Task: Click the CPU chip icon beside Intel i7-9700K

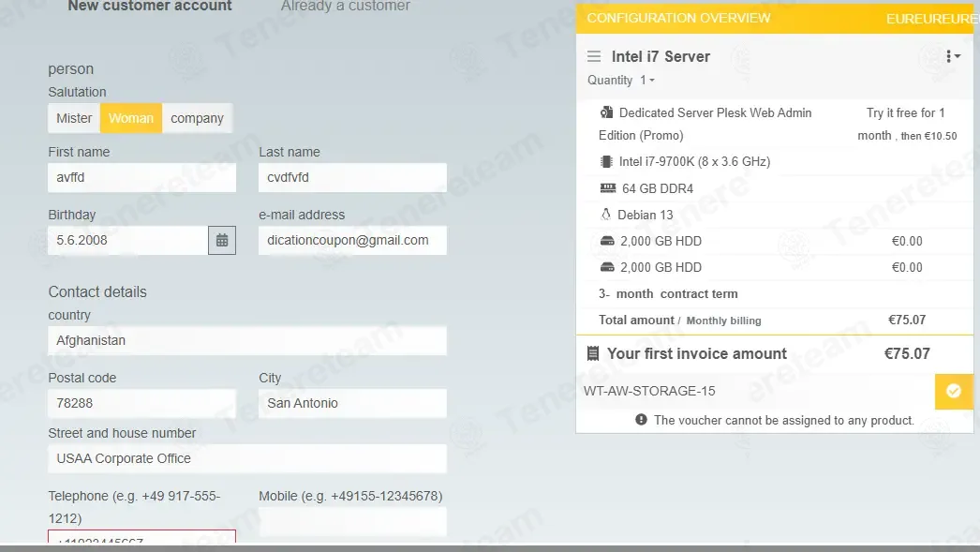Action: 605,161
